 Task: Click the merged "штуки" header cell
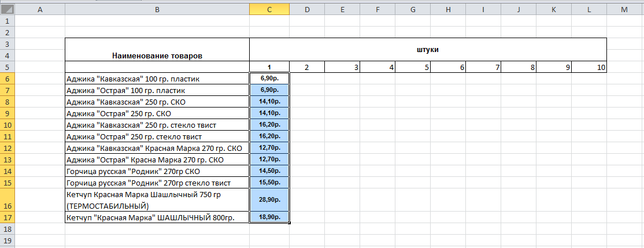coord(428,50)
